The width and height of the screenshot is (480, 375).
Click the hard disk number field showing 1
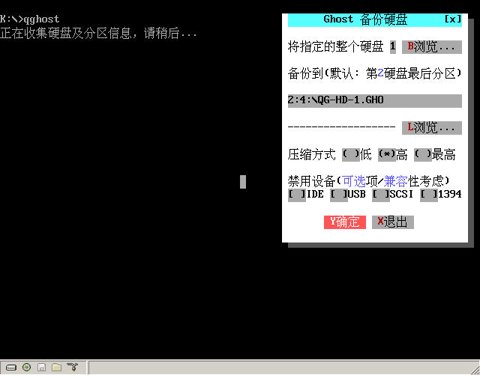393,47
